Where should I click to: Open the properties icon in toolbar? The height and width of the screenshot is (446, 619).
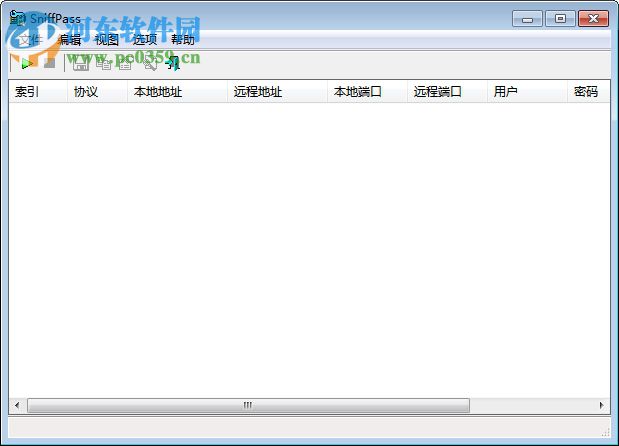125,63
